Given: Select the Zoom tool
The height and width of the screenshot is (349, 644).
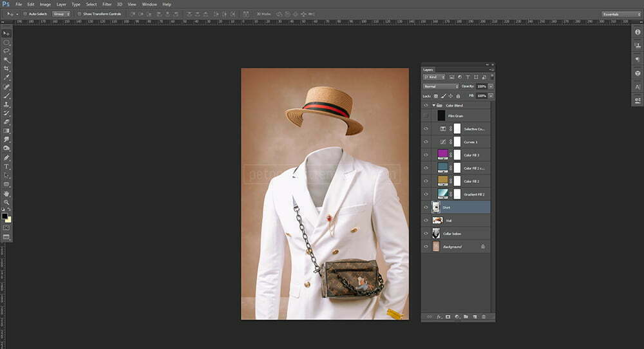Looking at the screenshot, I should 7,202.
